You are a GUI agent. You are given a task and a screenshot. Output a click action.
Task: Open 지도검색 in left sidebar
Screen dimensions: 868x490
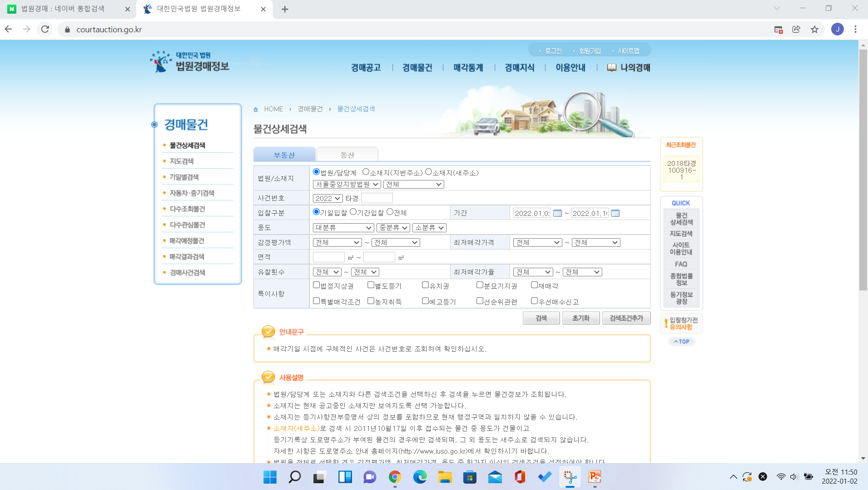point(182,161)
